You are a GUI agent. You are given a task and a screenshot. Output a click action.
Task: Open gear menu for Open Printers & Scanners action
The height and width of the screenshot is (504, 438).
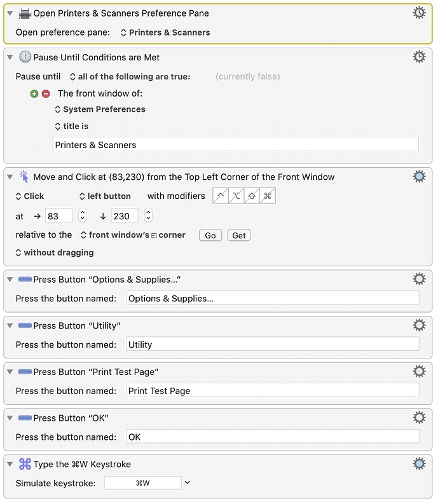pyautogui.click(x=419, y=13)
